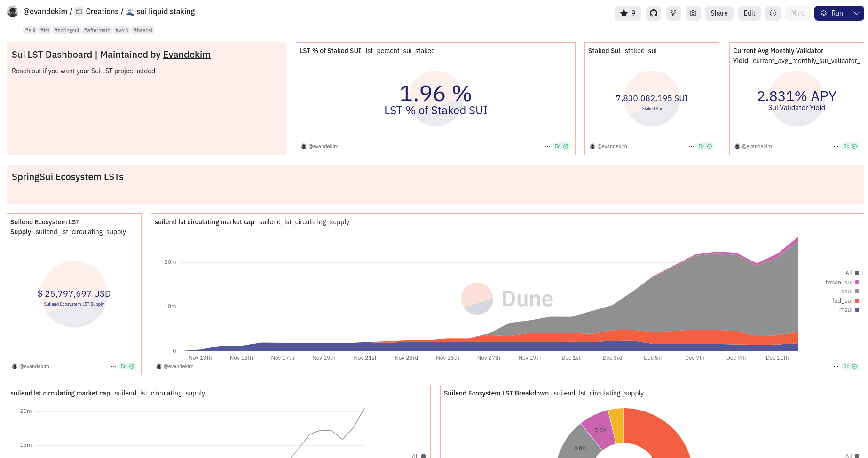Open @evandekim author on Staked Sui card
Viewport: 868px width, 458px height.
click(x=612, y=146)
